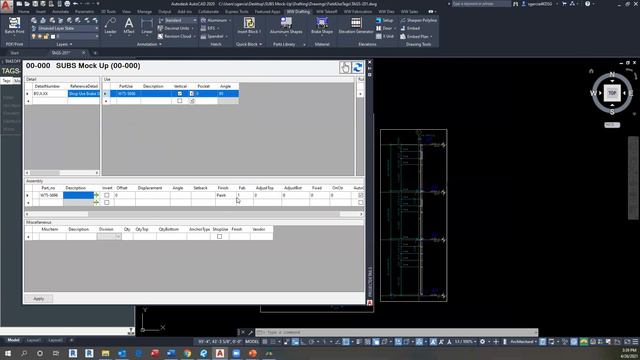Click the green arrow in the W75-5006 assembly row
This screenshot has width=640, height=360.
tap(97, 195)
